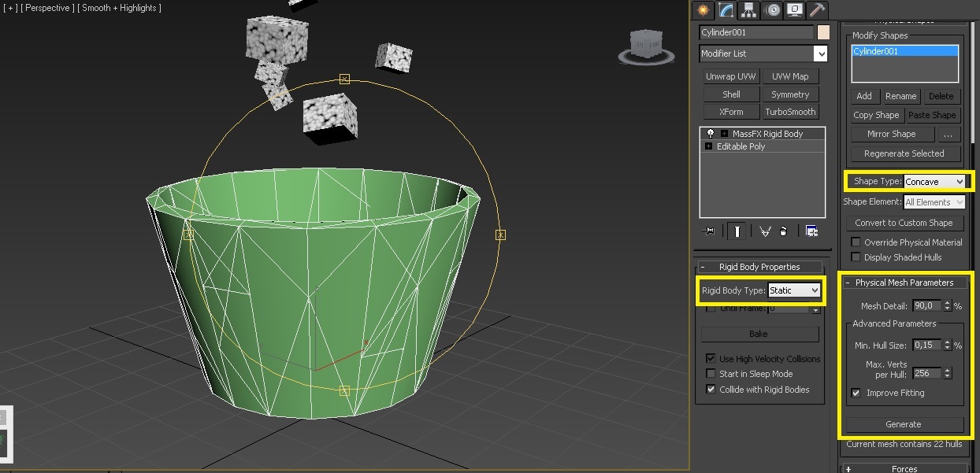
Task: Click Convert to Custom Shape button
Action: point(904,223)
